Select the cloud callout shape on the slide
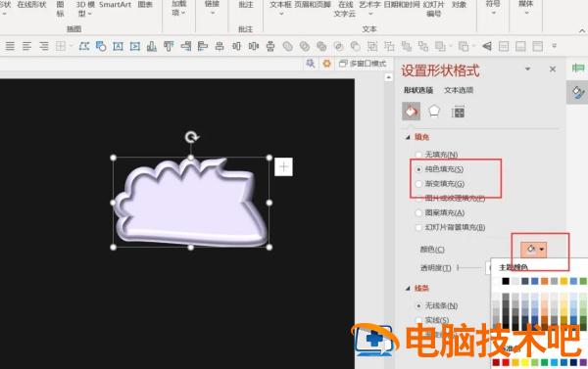This screenshot has height=369, width=588. click(191, 203)
